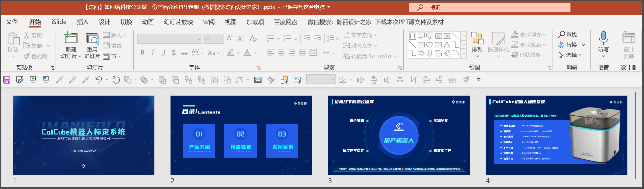Viewport: 644px width, 189px height.
Task: Decrease font size with the smaller A
Action: click(x=241, y=38)
